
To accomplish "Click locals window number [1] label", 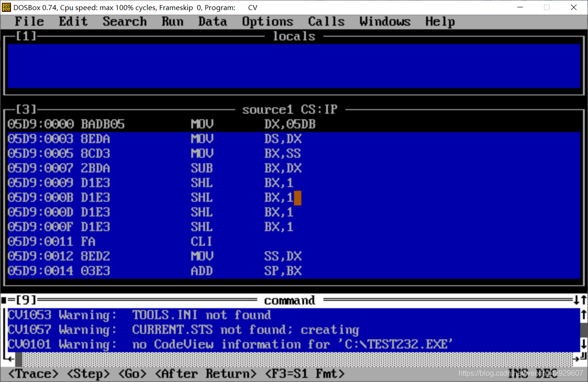I will 26,36.
